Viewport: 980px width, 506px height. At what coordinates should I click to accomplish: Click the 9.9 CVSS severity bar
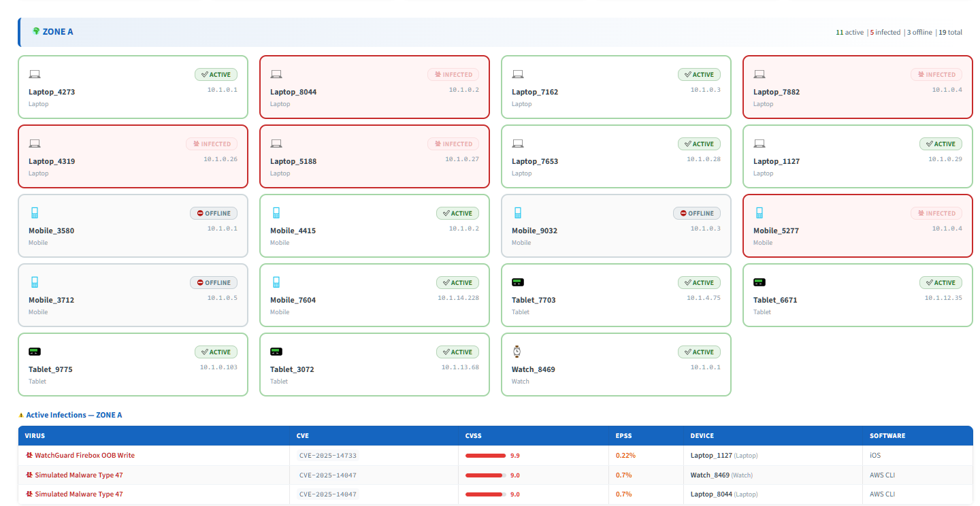[486, 456]
